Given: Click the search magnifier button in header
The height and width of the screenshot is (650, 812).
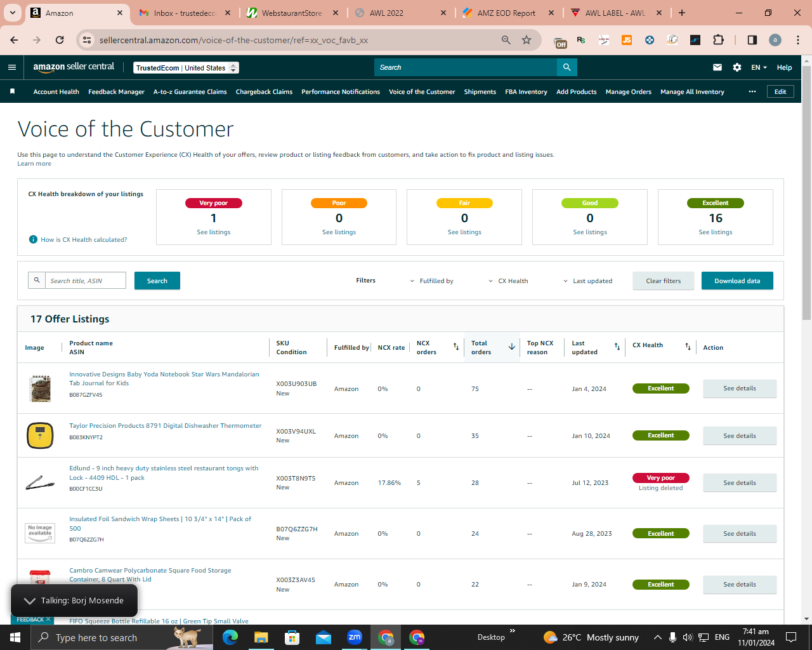Looking at the screenshot, I should (567, 67).
